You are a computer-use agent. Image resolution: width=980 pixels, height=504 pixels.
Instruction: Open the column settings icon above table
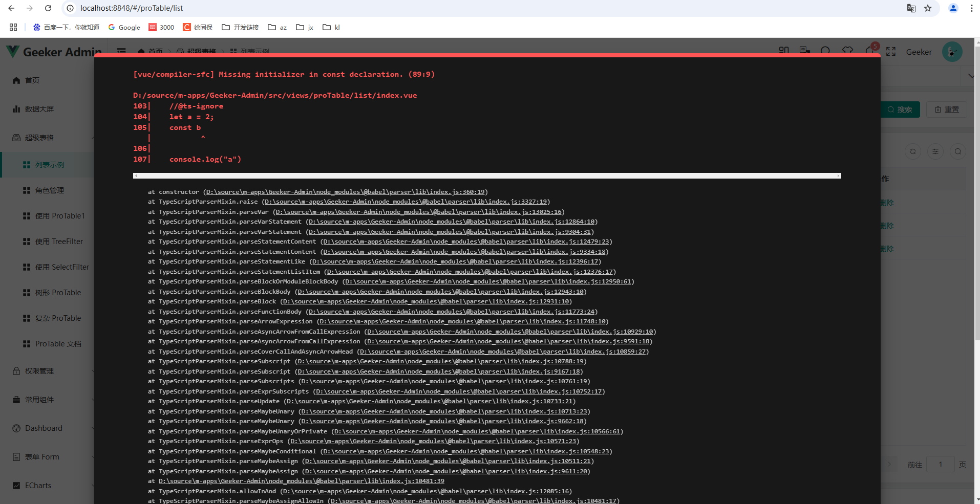click(935, 151)
